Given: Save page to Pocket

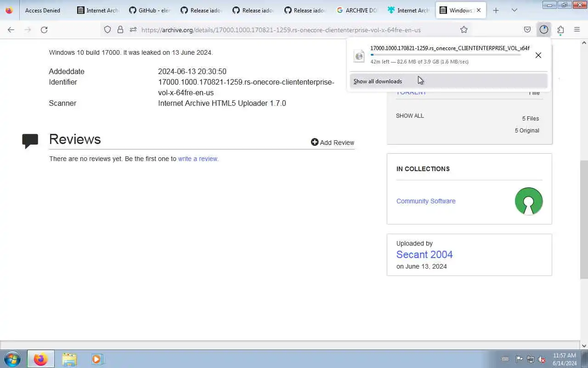Looking at the screenshot, I should [527, 30].
